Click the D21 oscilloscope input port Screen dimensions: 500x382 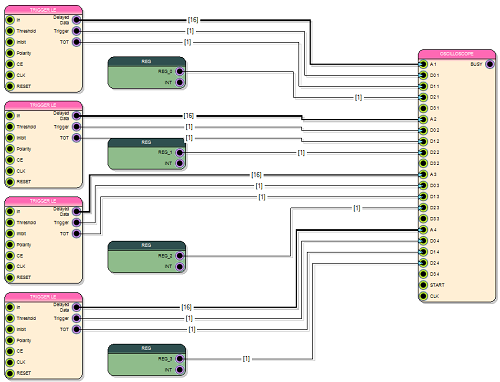tap(423, 97)
